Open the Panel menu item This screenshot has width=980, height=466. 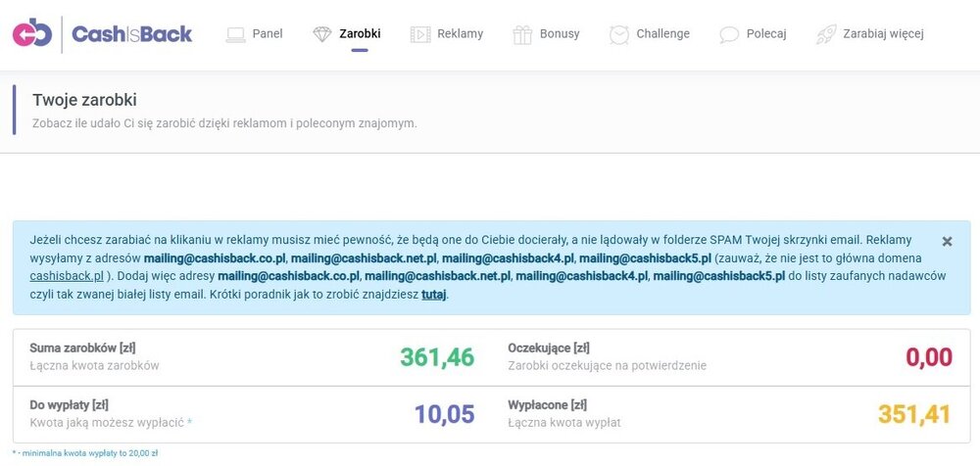point(268,34)
